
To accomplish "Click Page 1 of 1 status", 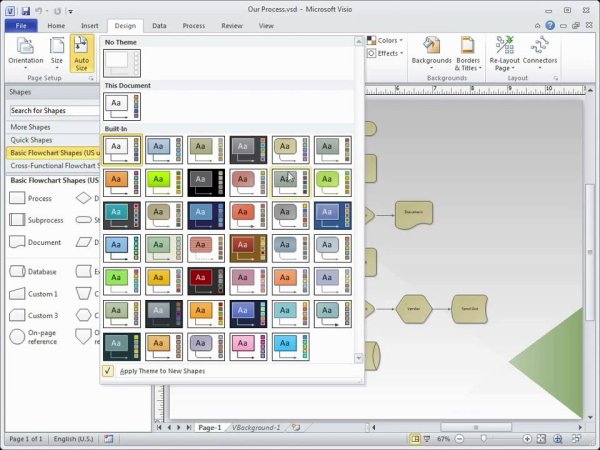I will [x=26, y=439].
